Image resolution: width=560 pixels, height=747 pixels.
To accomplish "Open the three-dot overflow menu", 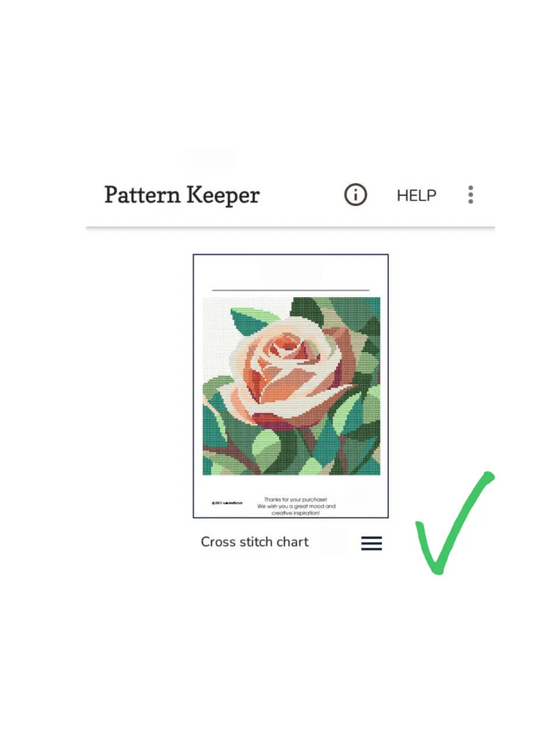I will click(471, 195).
